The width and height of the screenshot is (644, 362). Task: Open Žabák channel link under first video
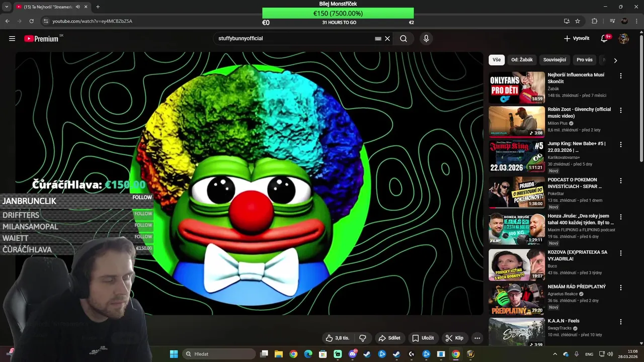[x=553, y=88]
